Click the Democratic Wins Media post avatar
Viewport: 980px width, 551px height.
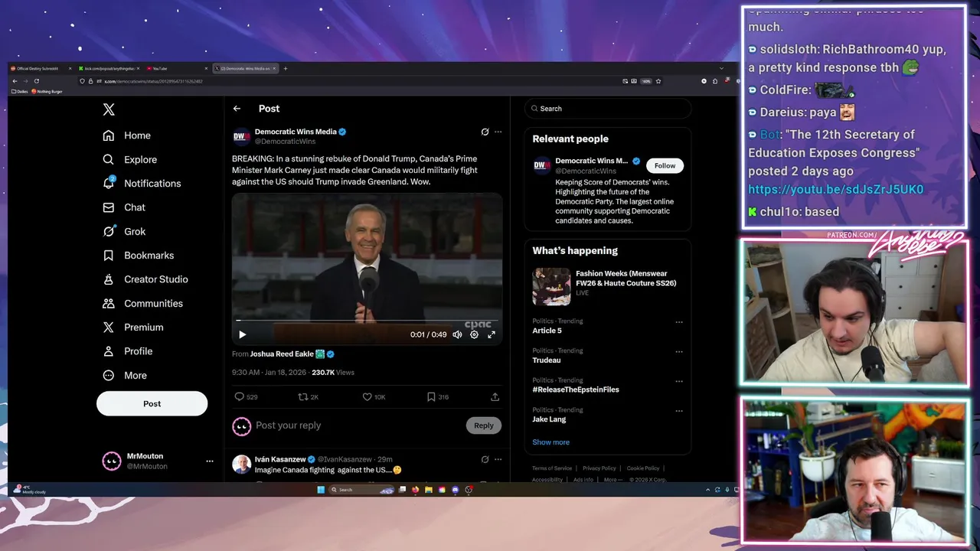[241, 137]
